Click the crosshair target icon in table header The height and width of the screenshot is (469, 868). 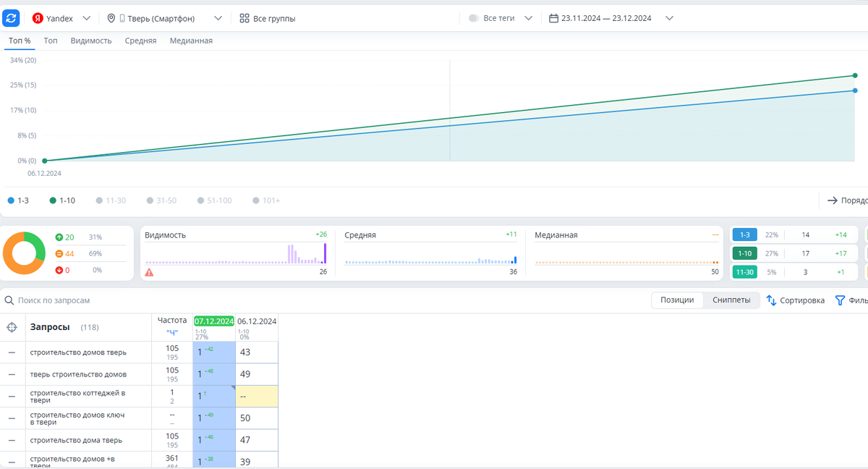tap(12, 327)
